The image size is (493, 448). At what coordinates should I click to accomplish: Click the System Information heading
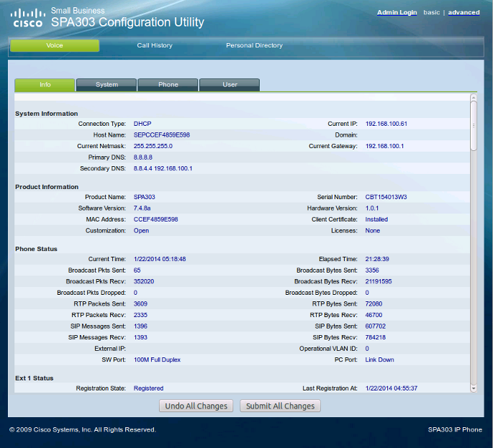pos(47,114)
